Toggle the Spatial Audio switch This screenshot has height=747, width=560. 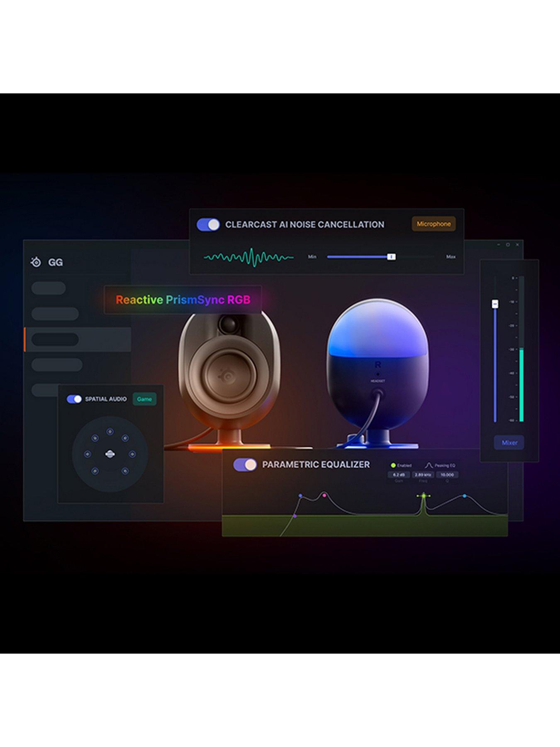(x=74, y=399)
